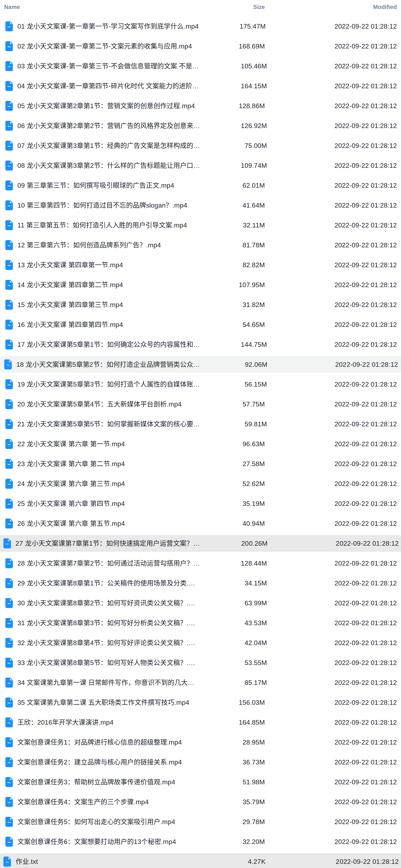The image size is (401, 868).
Task: Click the file icon beside 05 龙小天文案课第2章第1节
Action: [9, 106]
